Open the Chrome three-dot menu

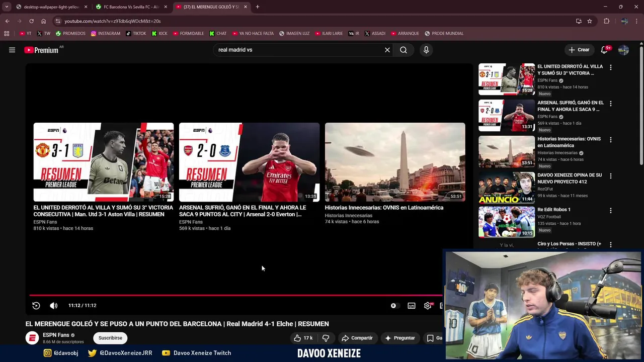point(637,21)
